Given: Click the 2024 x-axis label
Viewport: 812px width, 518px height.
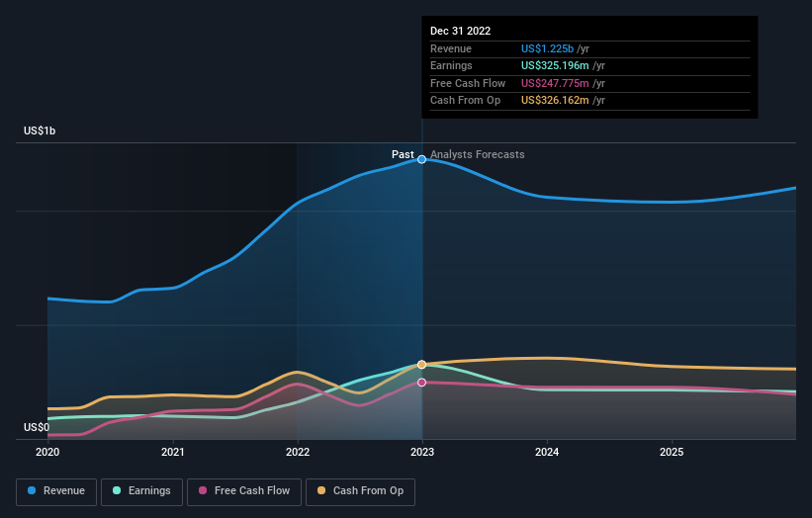Looking at the screenshot, I should click(547, 453).
